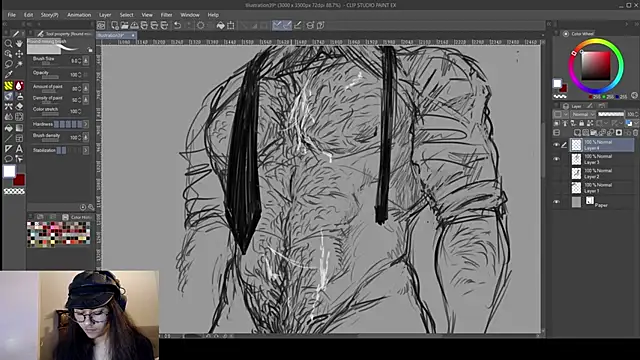Toggle Lock Transparent Pixels in the Layer panel
This screenshot has width=640, height=360.
coord(590,123)
